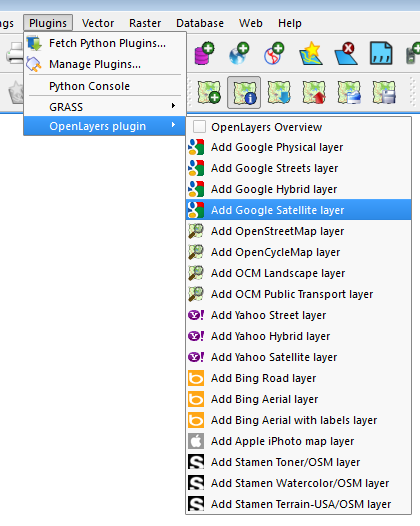
Task: Click the map with floppy disk icon
Action: [x=384, y=92]
